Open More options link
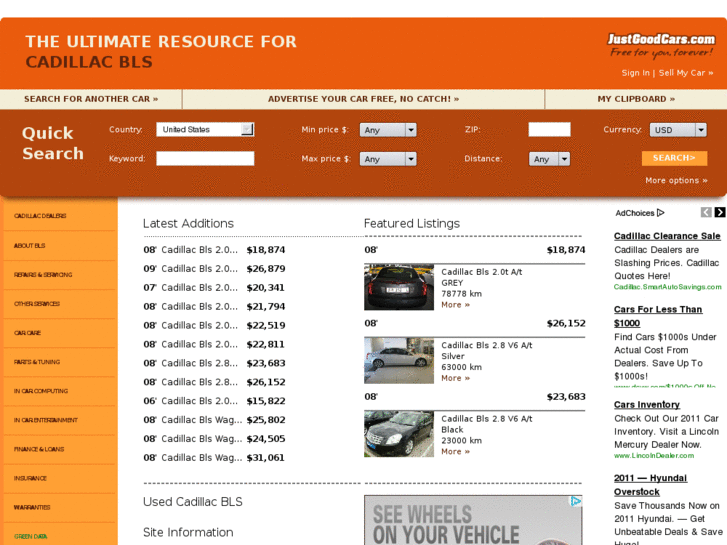 (x=676, y=180)
